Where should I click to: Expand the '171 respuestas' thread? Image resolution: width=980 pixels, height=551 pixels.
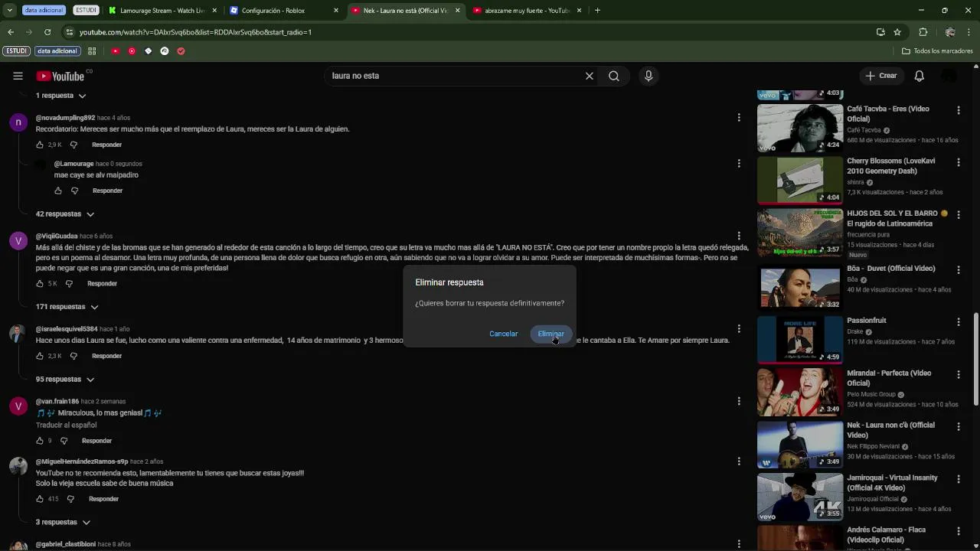(x=67, y=307)
